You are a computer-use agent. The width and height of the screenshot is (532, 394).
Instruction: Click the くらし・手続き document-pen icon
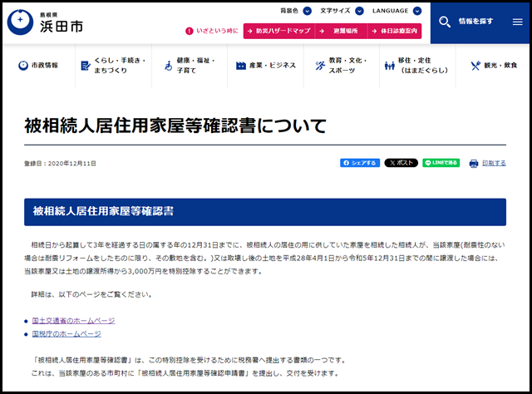pyautogui.click(x=86, y=66)
